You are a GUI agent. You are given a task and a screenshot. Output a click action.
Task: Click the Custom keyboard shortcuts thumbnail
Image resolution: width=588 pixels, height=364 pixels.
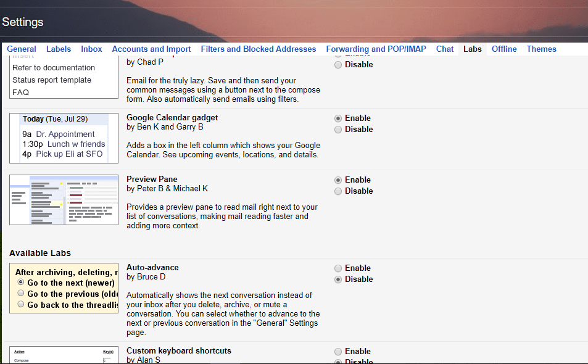coord(64,355)
